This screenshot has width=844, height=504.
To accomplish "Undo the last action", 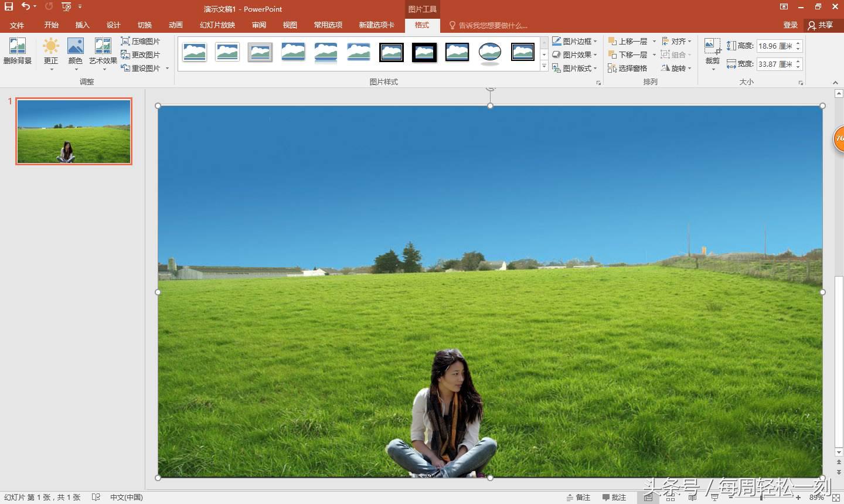I will coord(25,6).
